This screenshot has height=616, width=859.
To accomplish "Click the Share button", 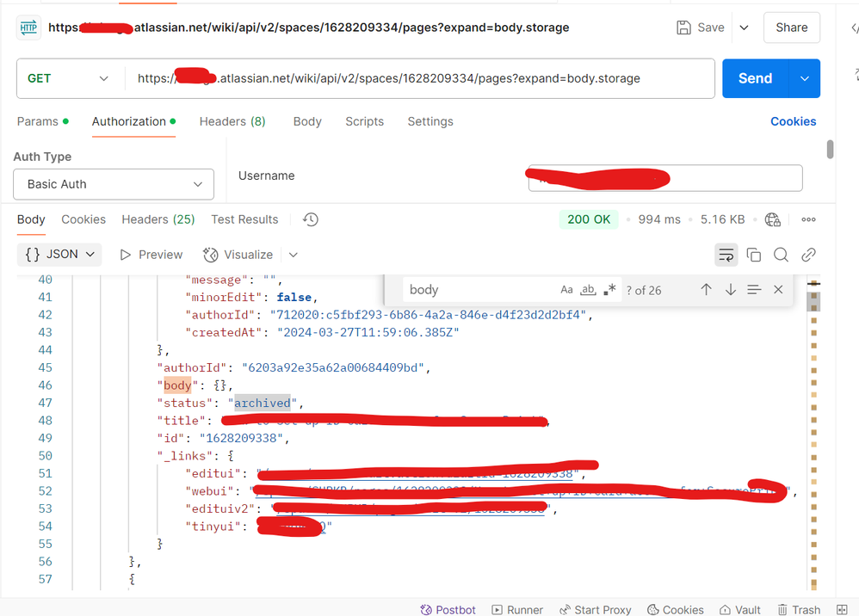I will 792,28.
